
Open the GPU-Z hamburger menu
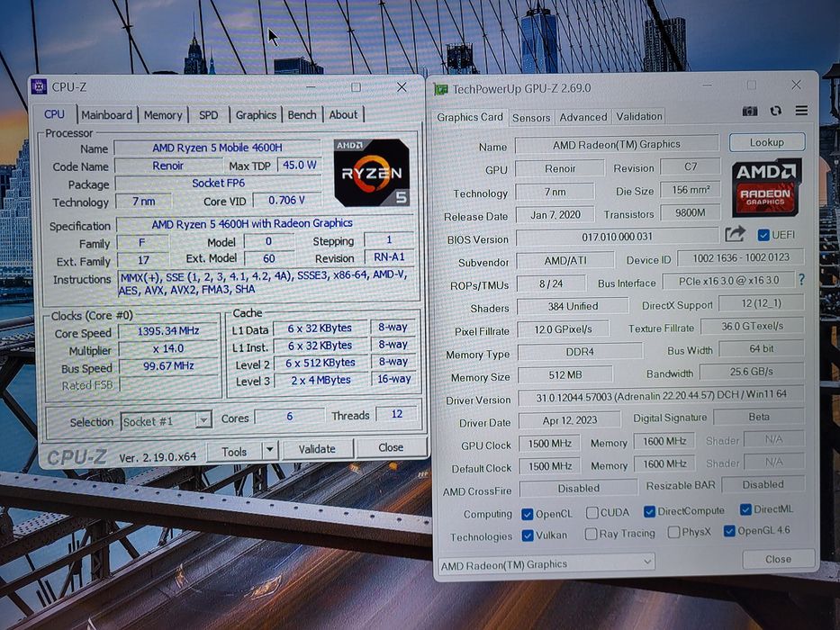click(801, 111)
